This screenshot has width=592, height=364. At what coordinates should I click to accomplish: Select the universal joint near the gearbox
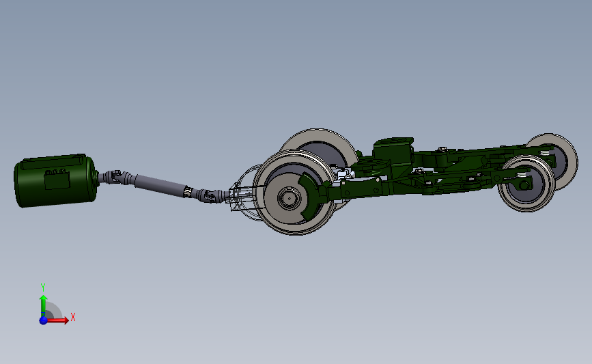tap(210, 195)
